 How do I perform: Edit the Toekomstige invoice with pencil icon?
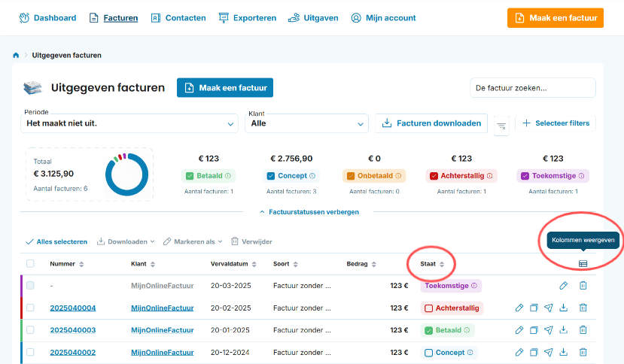564,286
